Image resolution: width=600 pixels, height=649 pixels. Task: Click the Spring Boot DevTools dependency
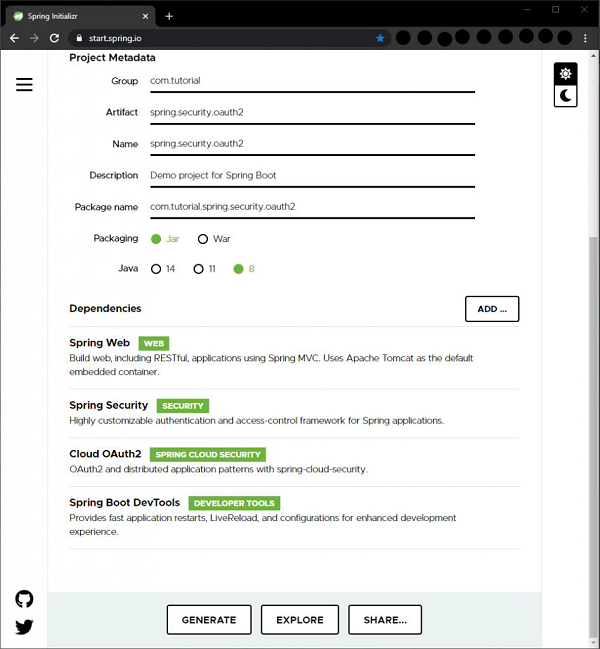294,517
